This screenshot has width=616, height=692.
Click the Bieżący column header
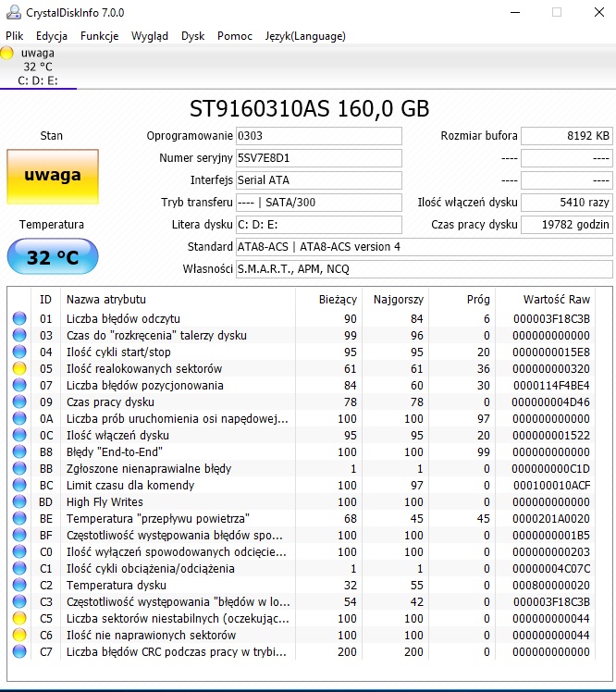[x=328, y=299]
